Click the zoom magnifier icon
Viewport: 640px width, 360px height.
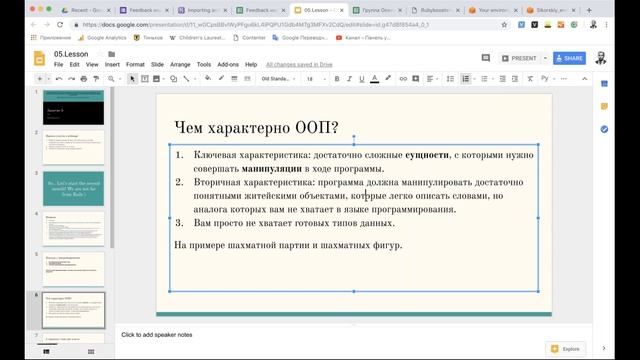point(111,79)
